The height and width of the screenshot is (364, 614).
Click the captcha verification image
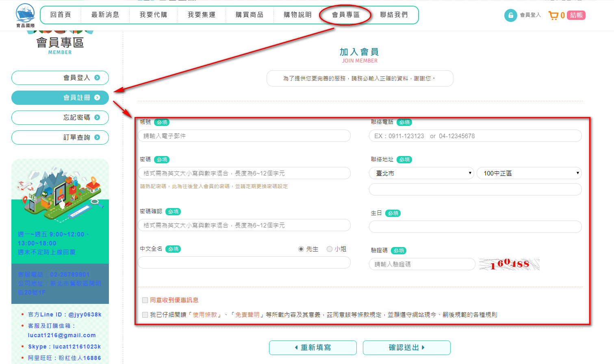[509, 264]
